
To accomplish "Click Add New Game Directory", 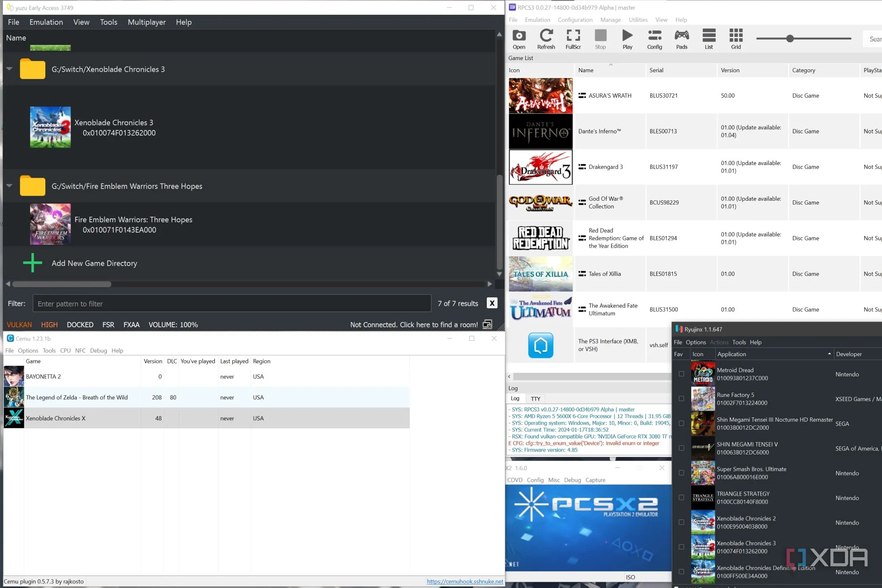I will click(x=94, y=263).
